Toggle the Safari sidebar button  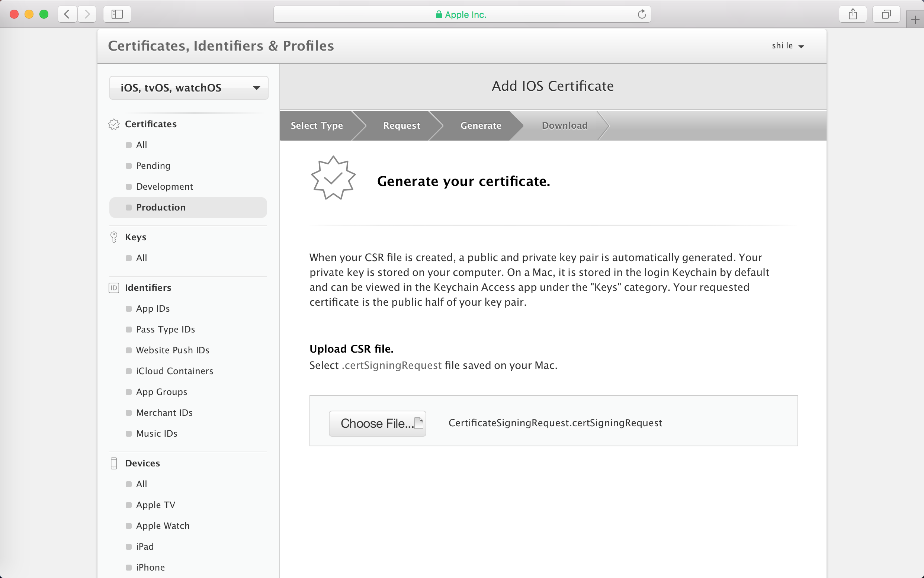(x=117, y=14)
